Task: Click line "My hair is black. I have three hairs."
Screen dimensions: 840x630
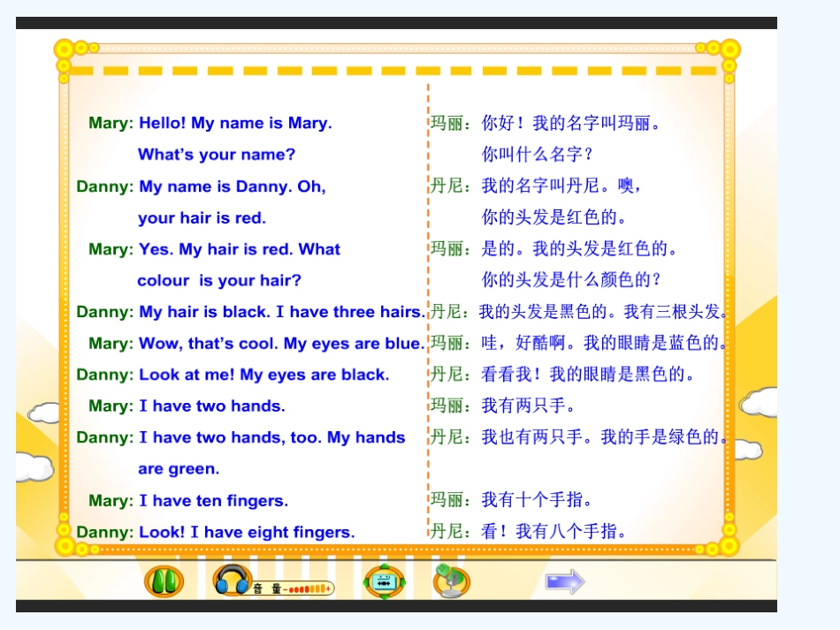Action: pos(282,312)
